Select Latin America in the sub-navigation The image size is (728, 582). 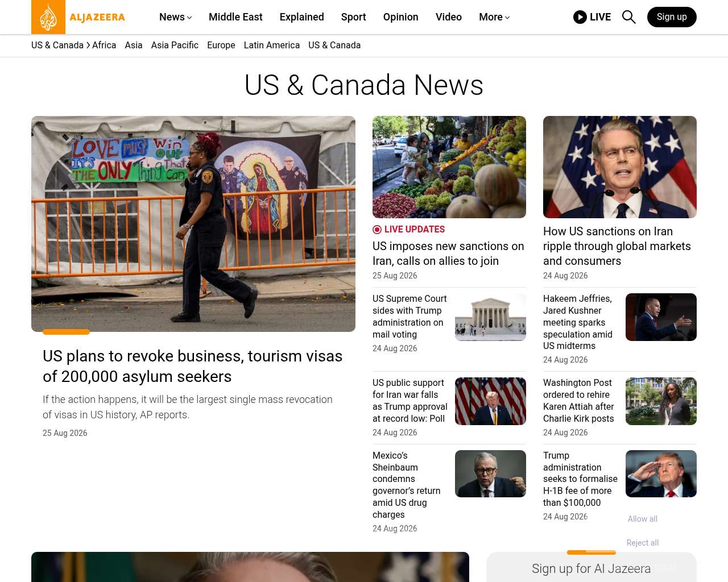pos(272,45)
